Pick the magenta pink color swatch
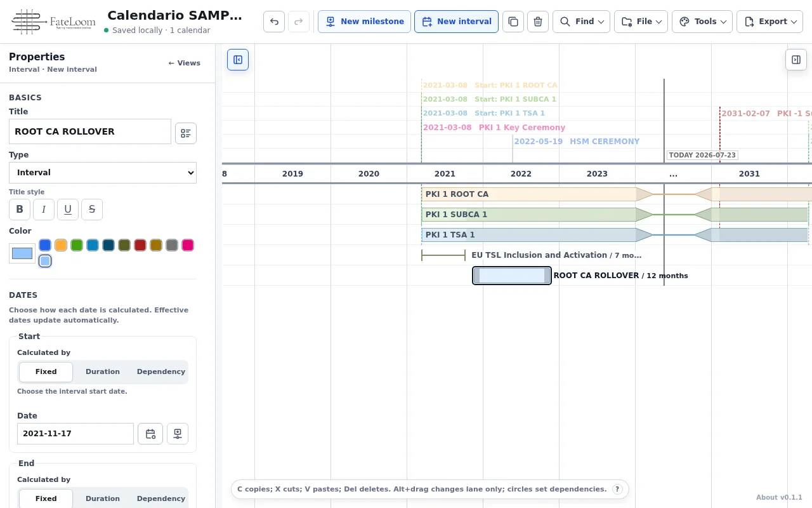Viewport: 812px width, 508px height. (x=188, y=245)
